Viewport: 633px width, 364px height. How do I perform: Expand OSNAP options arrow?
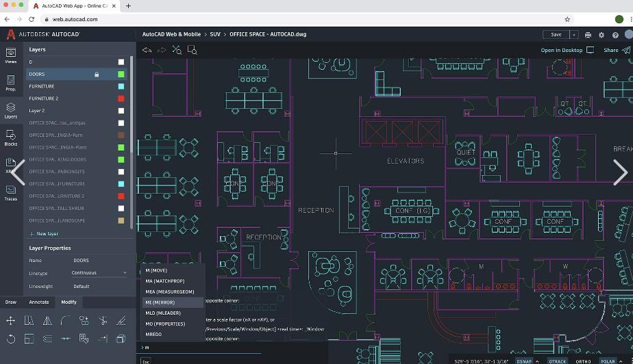tap(537, 361)
